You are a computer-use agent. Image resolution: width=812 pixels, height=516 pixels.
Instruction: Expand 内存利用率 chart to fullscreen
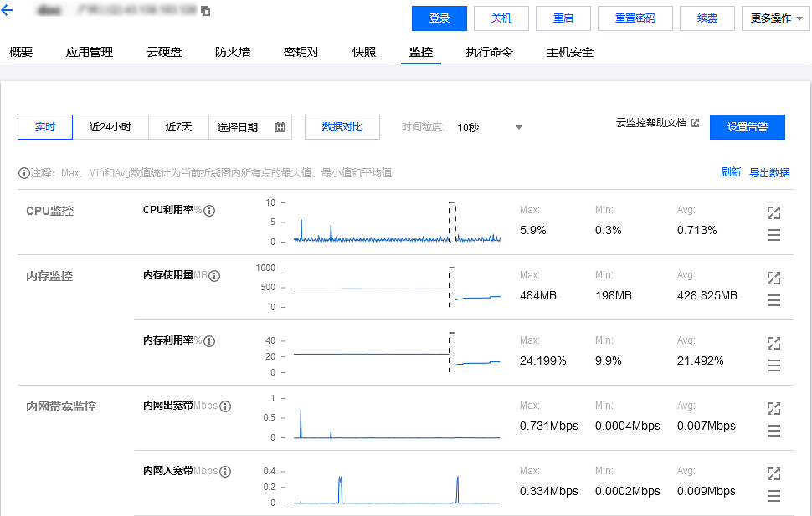coord(773,343)
